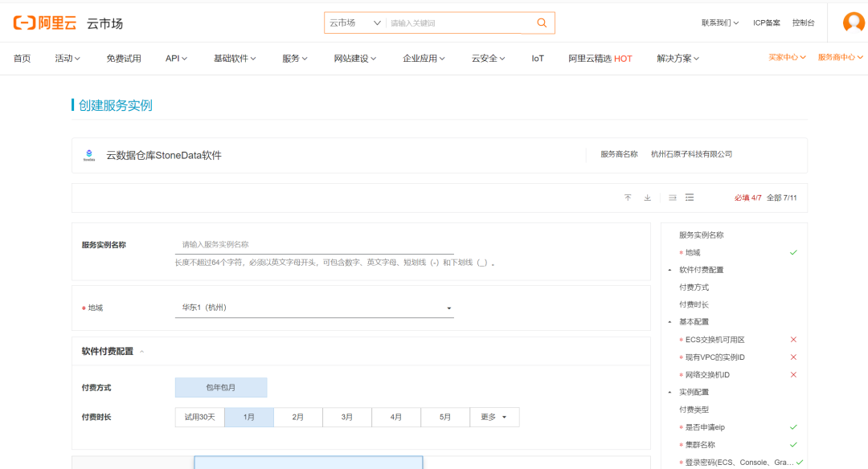This screenshot has height=469, width=868.
Task: Open the 地域 region selector showing 华东1（杭州）
Action: pyautogui.click(x=313, y=308)
